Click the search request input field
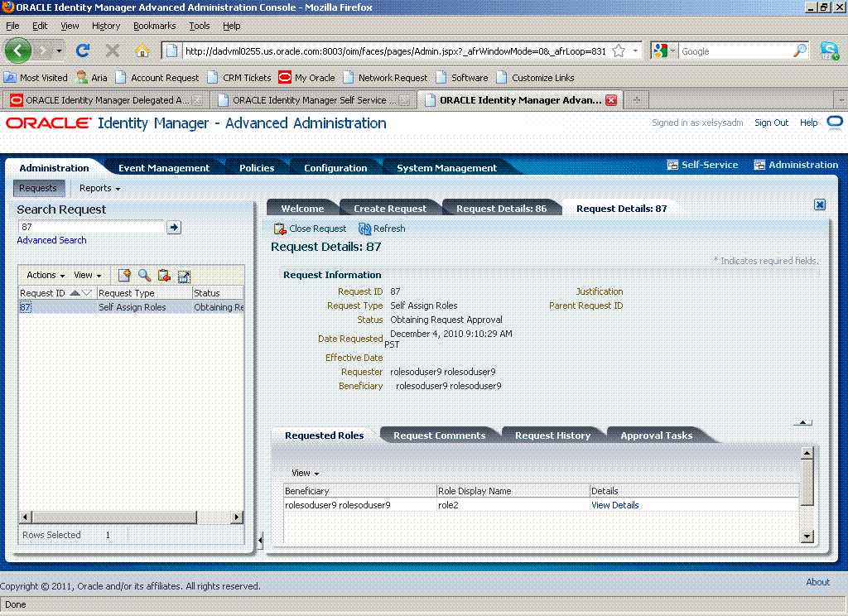The height and width of the screenshot is (616, 848). tap(91, 226)
